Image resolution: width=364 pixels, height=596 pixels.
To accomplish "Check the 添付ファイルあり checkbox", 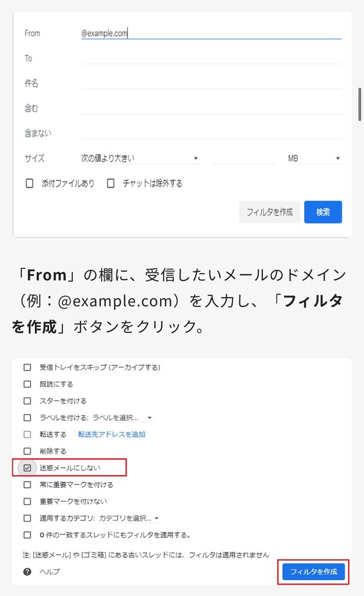I will coord(29,184).
